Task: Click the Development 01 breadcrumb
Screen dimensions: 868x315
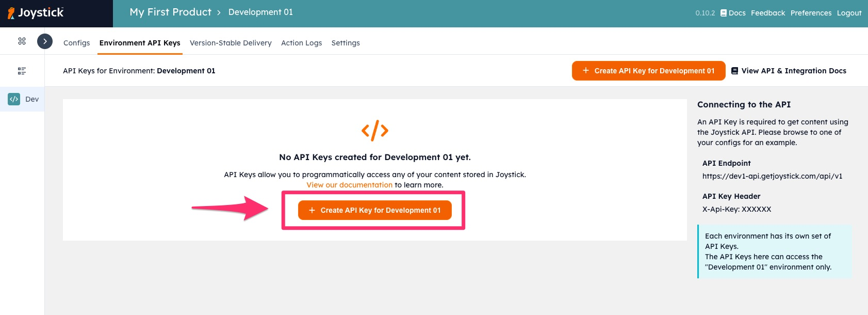Action: point(260,12)
